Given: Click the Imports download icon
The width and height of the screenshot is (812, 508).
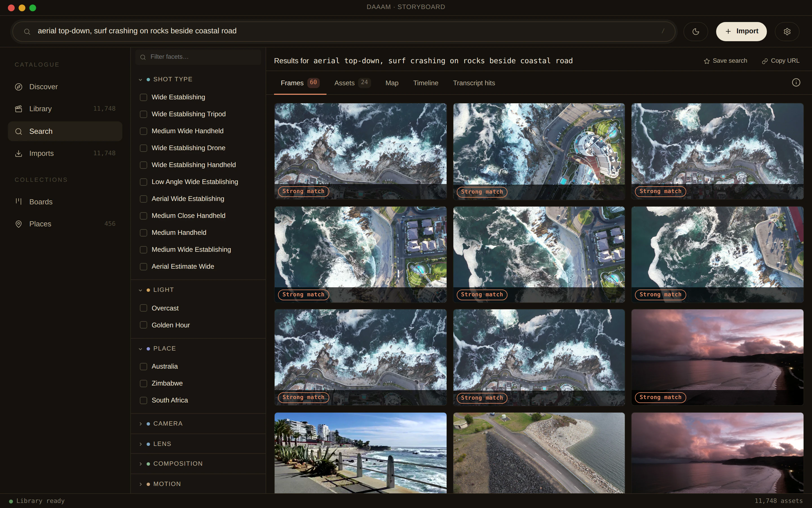Looking at the screenshot, I should pyautogui.click(x=18, y=154).
